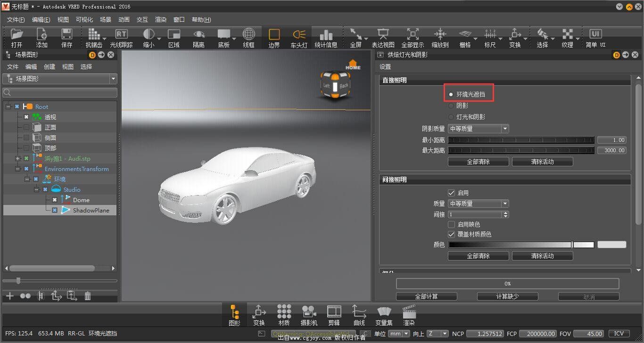Click the 全部显示 show all icon
The width and height of the screenshot is (644, 343).
(413, 34)
